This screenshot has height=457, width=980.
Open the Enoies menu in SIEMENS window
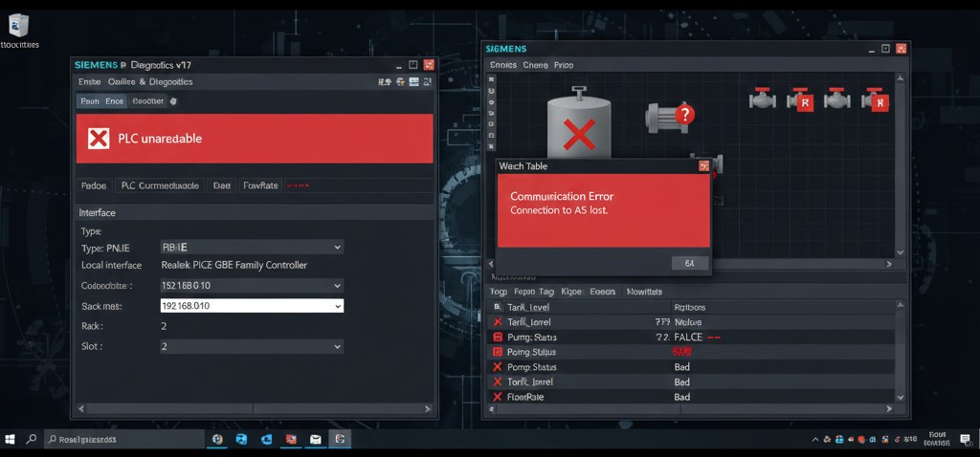pos(503,65)
